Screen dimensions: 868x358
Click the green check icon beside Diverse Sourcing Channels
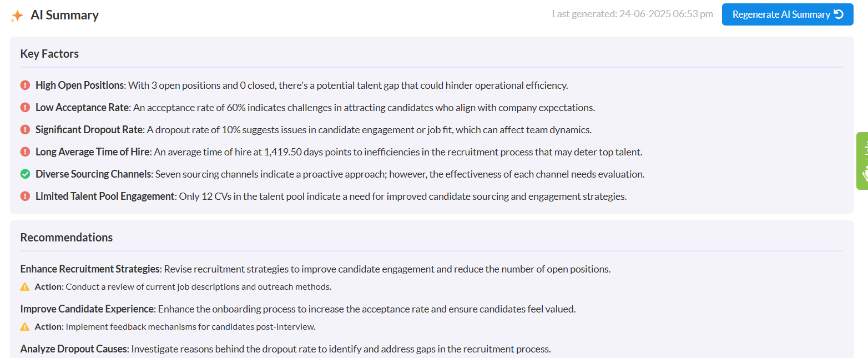click(x=25, y=174)
